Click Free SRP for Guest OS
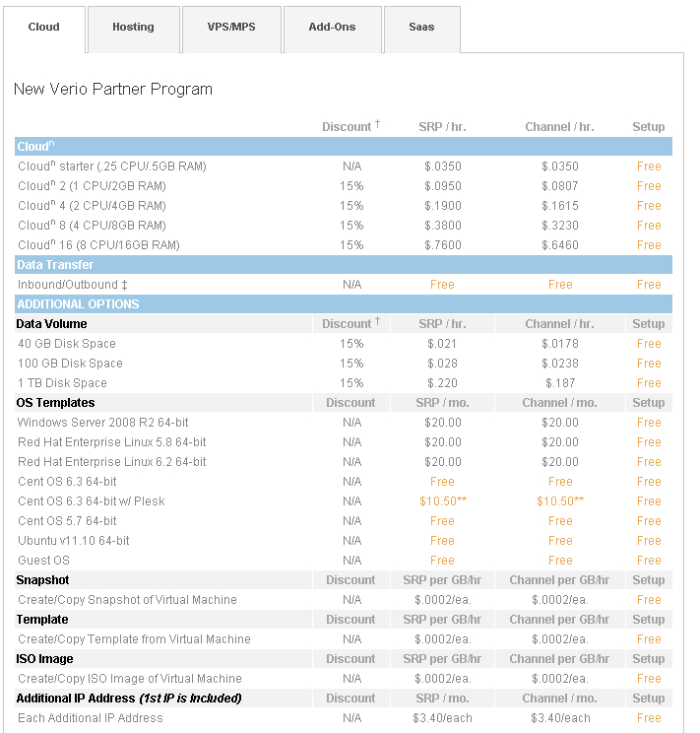This screenshot has width=700, height=733. 442,560
